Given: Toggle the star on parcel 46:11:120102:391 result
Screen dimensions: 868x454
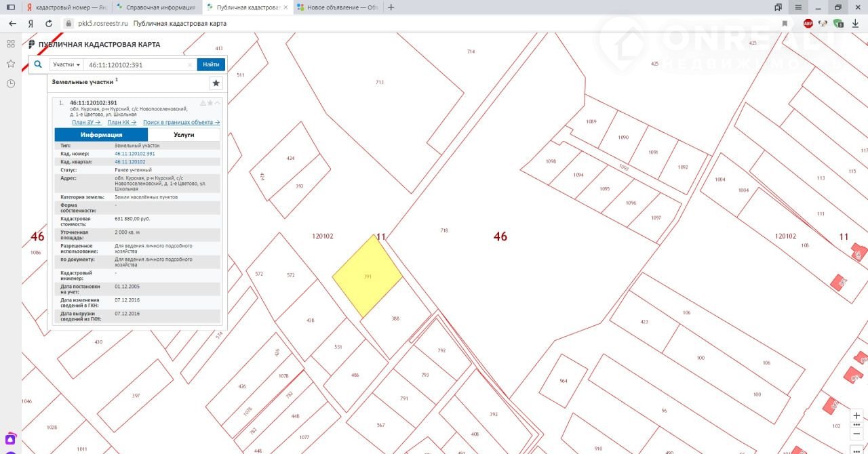Looking at the screenshot, I should [x=210, y=103].
